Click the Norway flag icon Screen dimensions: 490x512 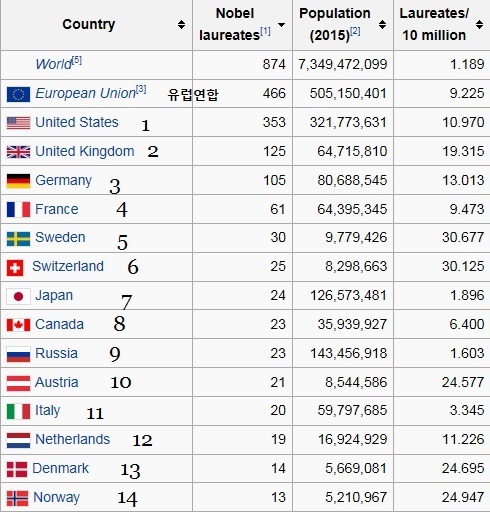17,498
